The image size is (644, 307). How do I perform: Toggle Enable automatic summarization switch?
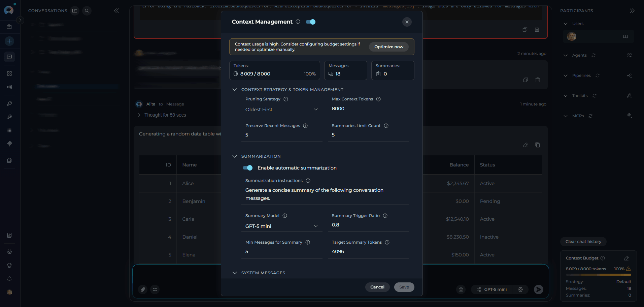point(248,168)
